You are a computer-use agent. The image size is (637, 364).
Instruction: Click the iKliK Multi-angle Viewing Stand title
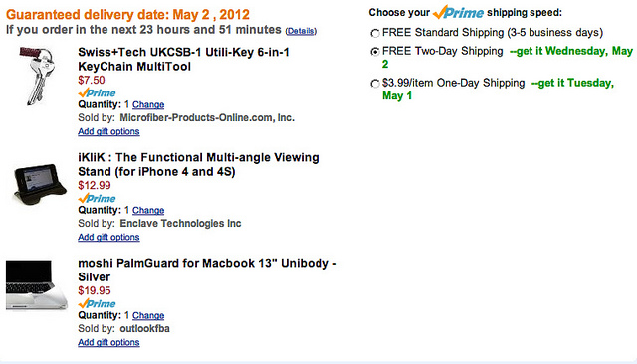tap(198, 164)
